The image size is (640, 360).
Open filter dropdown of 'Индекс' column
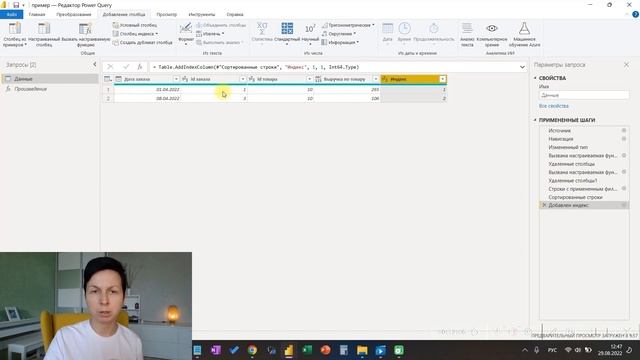442,79
